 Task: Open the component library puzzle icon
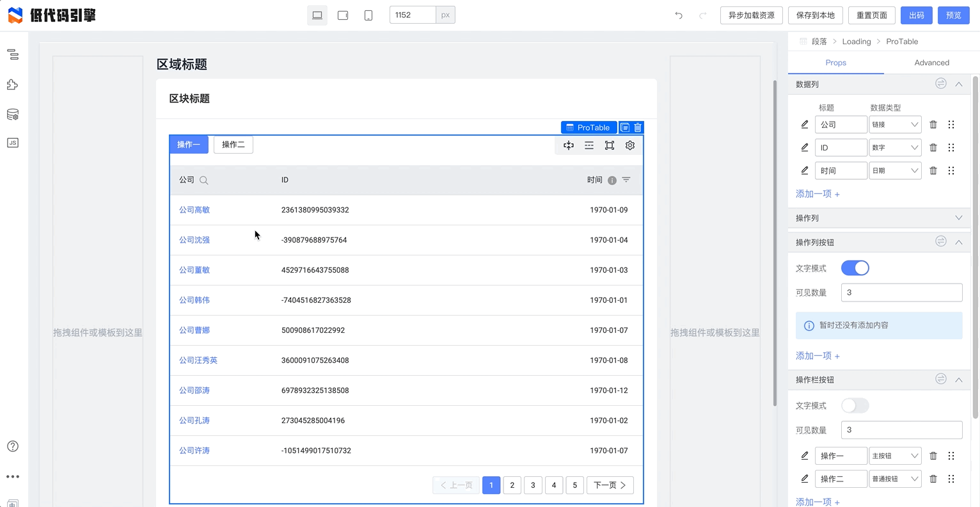pyautogui.click(x=13, y=84)
